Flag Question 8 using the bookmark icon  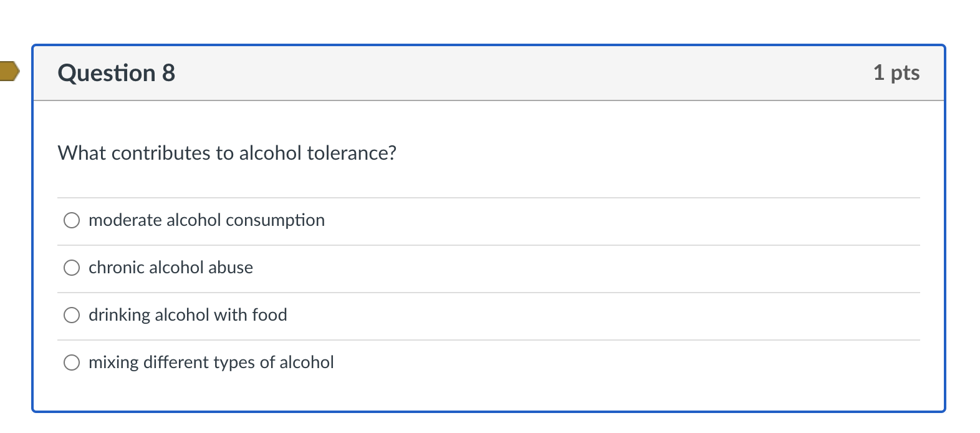[9, 71]
